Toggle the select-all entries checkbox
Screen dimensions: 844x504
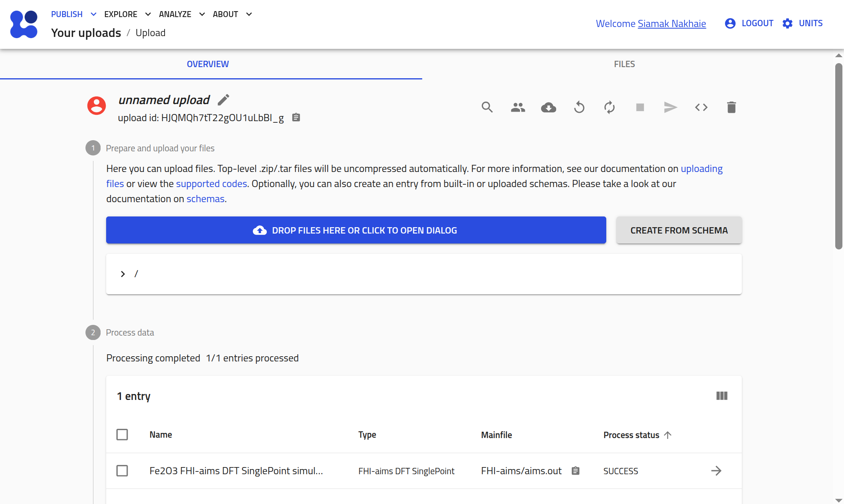click(122, 434)
